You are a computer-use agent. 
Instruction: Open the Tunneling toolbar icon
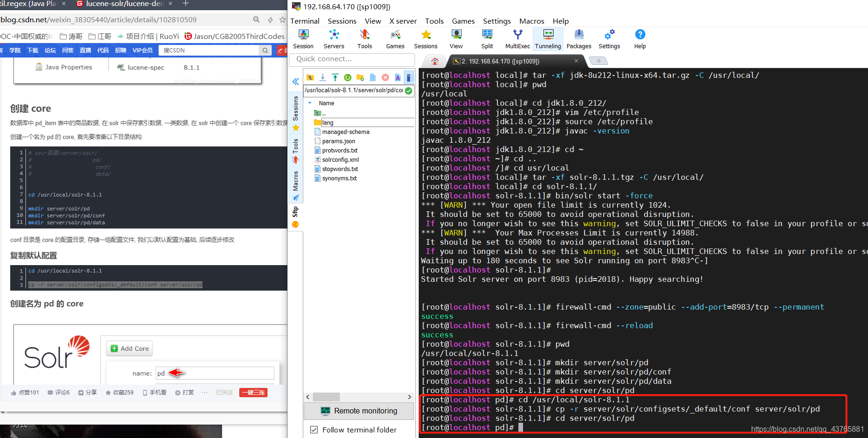(548, 39)
